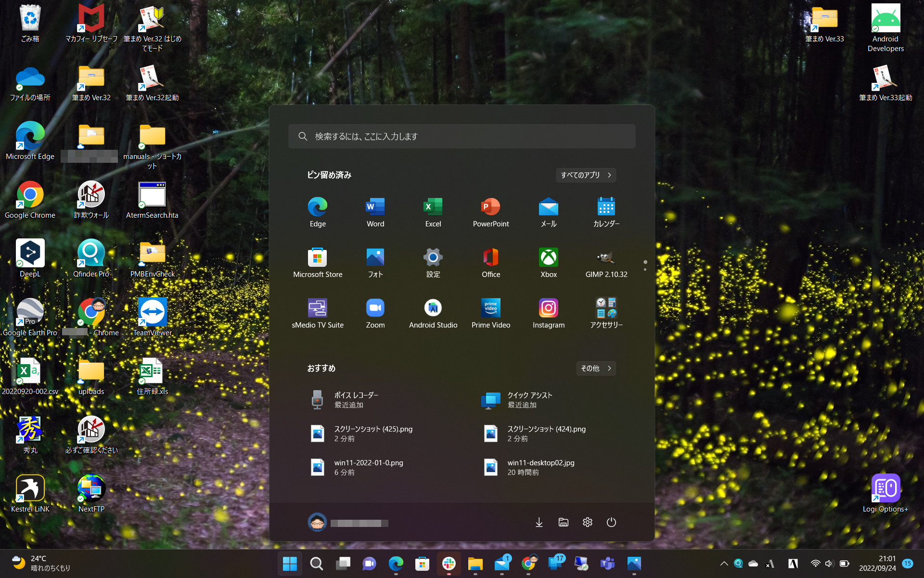Launch Android Studio pinned app
Image resolution: width=924 pixels, height=578 pixels.
433,314
